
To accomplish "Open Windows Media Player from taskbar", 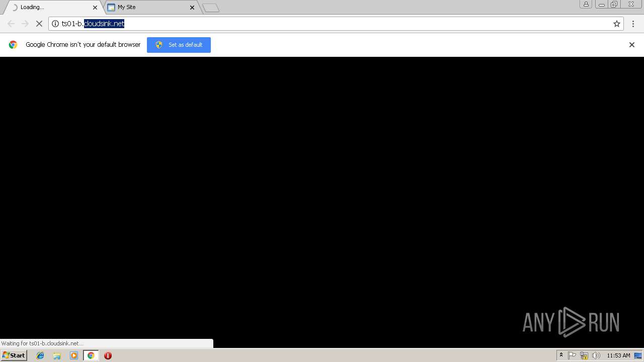I will point(74,355).
